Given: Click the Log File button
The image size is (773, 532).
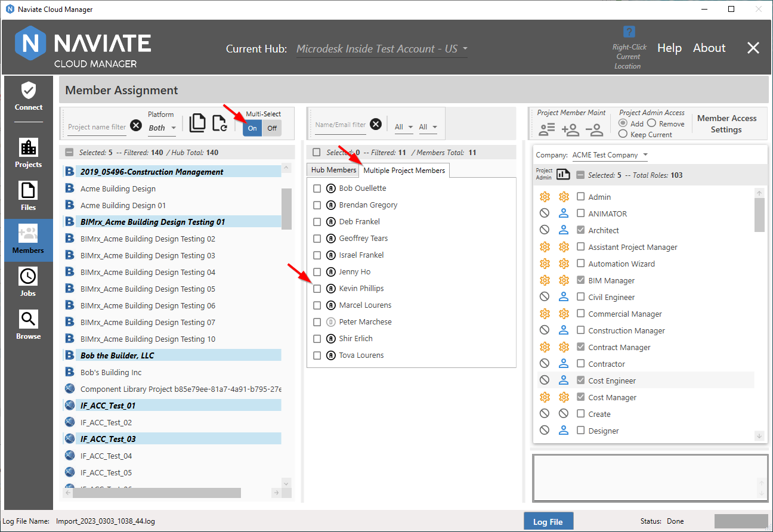Looking at the screenshot, I should (x=548, y=522).
